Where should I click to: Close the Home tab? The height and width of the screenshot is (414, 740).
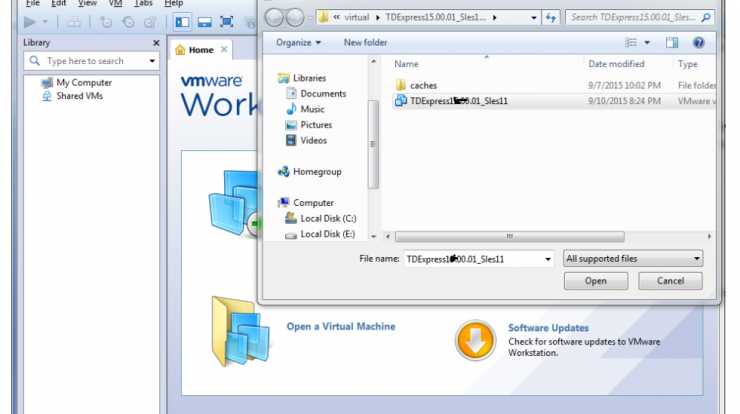224,49
